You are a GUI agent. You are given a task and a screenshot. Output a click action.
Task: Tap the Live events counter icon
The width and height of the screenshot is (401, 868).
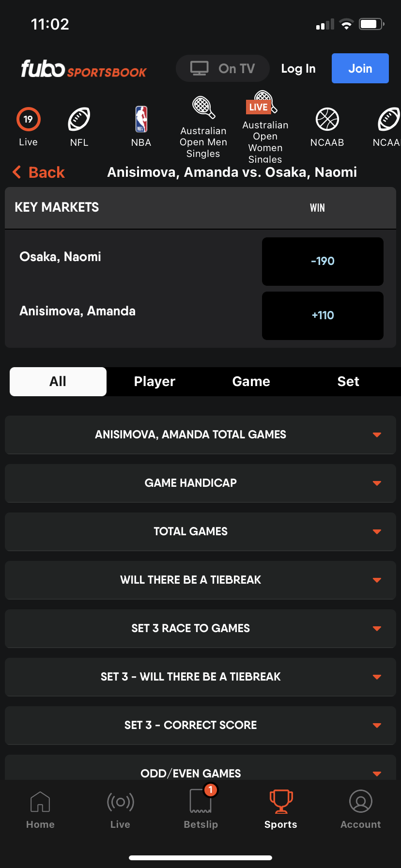click(28, 120)
